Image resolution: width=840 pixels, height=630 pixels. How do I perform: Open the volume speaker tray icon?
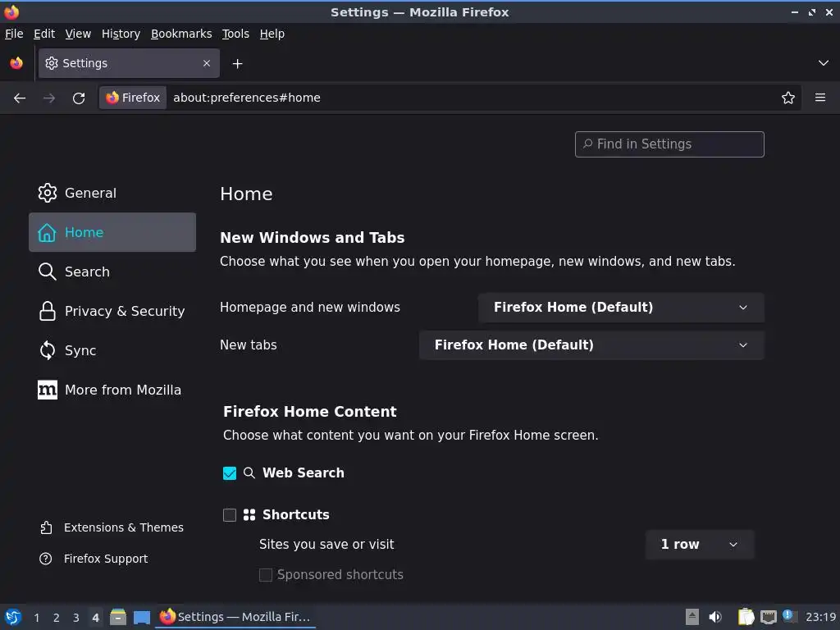[x=714, y=617]
